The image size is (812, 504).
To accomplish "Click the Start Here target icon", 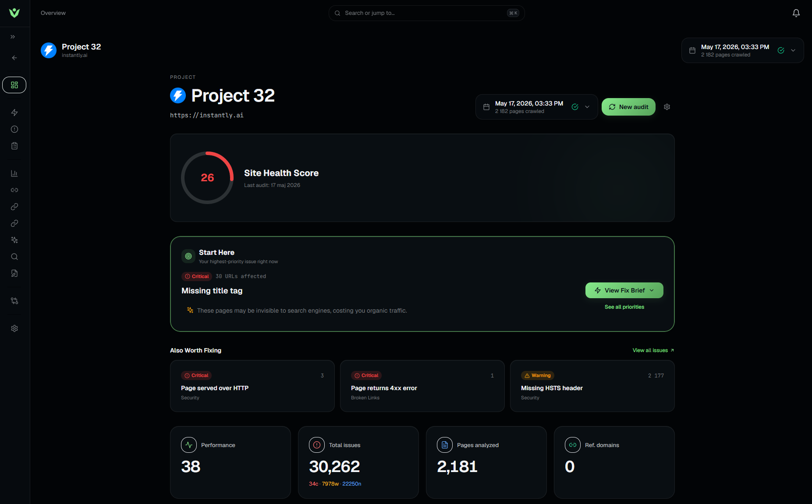I will click(x=188, y=256).
